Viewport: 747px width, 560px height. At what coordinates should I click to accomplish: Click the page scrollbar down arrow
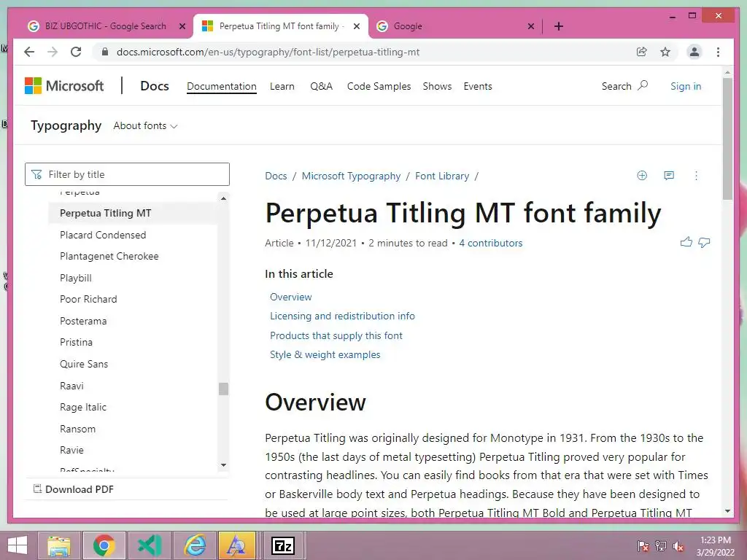[x=727, y=511]
